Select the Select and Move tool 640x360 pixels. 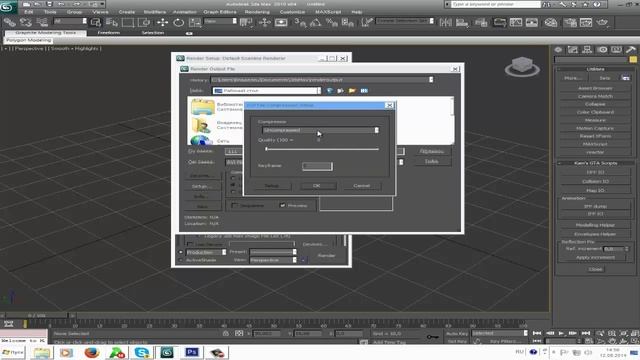[162, 22]
